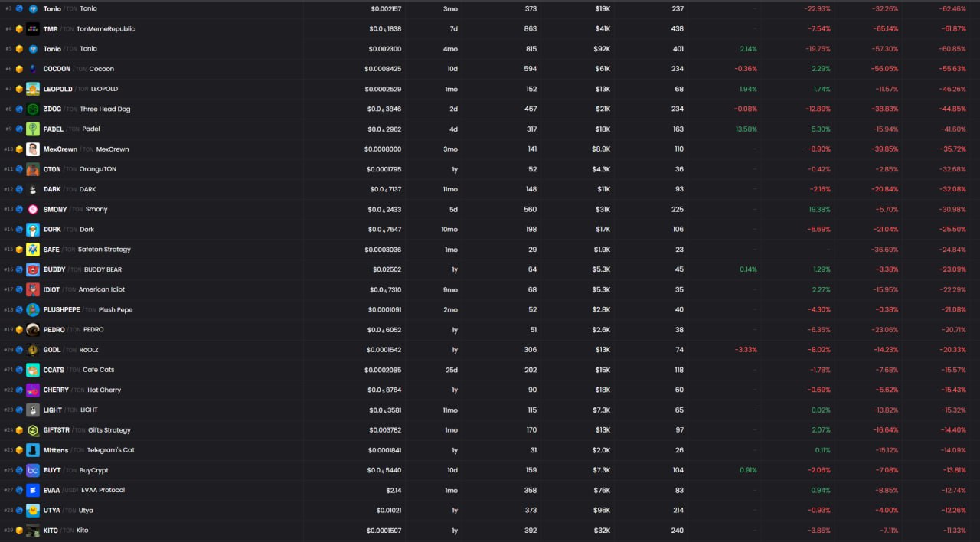Open the American Idiot pair name
This screenshot has height=542, width=980.
click(102, 289)
